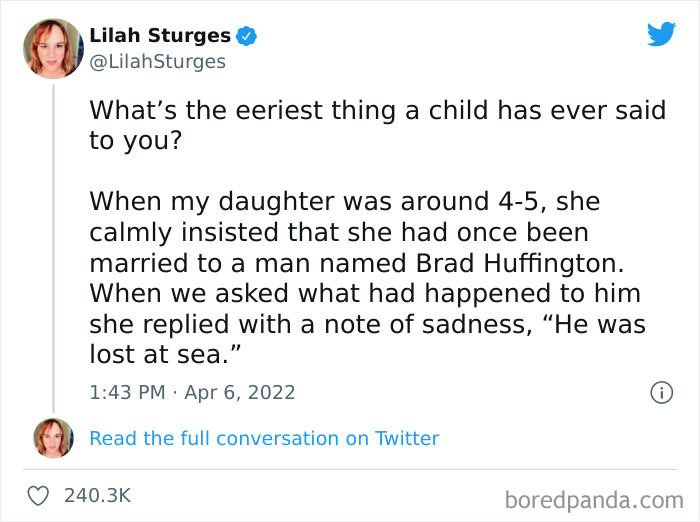This screenshot has height=522, width=700.
Task: Click the 1:43 PM time stamp
Action: [x=127, y=393]
